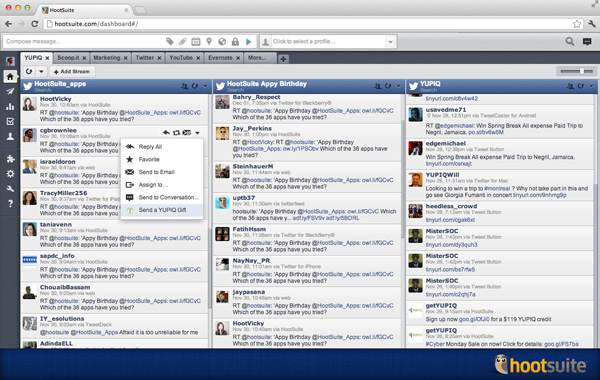Viewport: 600px width, 380px height.
Task: Open Publisher paper plane icon in sidebar
Action: coord(10,91)
